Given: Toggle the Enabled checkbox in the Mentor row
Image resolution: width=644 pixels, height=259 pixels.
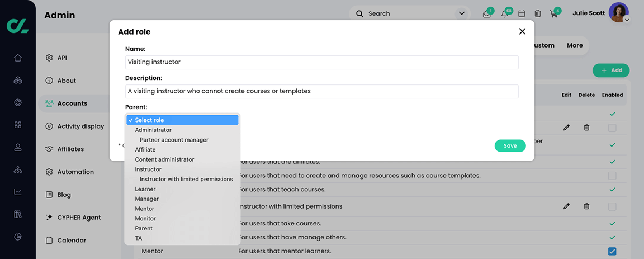Looking at the screenshot, I should coord(612,251).
